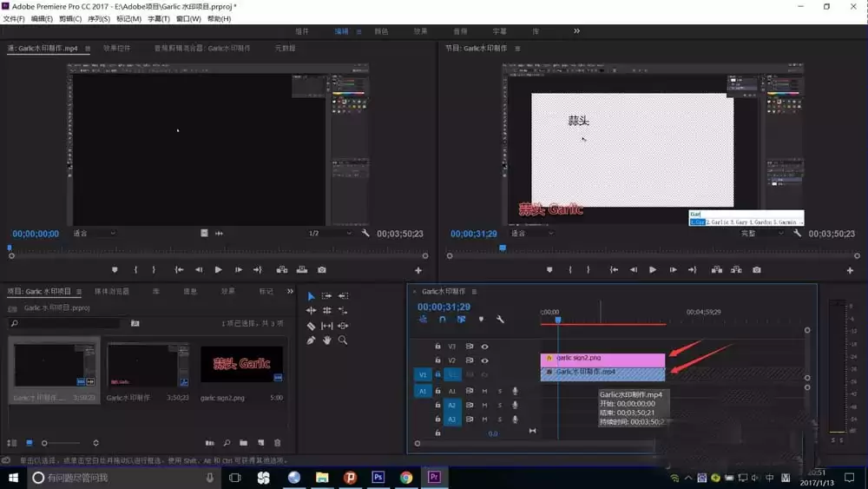Open the 序列(S) menu

pos(99,18)
